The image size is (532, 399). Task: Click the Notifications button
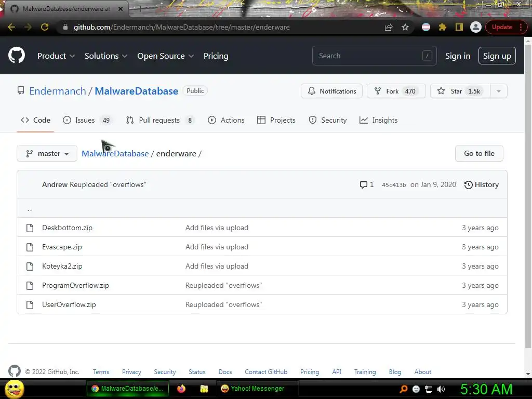point(331,91)
